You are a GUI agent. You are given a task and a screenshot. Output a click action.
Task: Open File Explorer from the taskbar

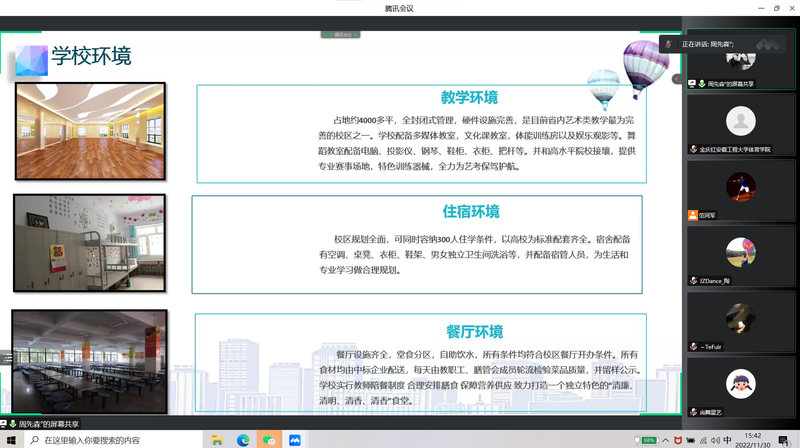[219, 440]
